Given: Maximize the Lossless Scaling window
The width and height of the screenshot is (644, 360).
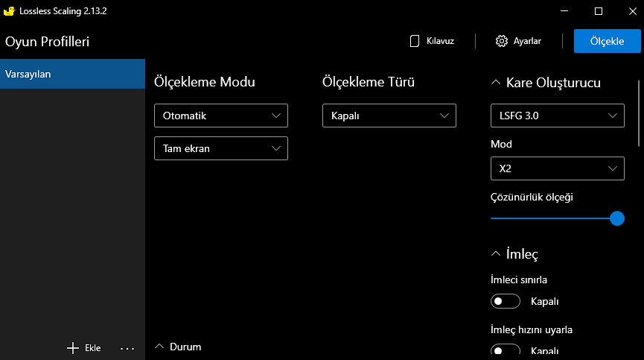Looking at the screenshot, I should (x=598, y=11).
